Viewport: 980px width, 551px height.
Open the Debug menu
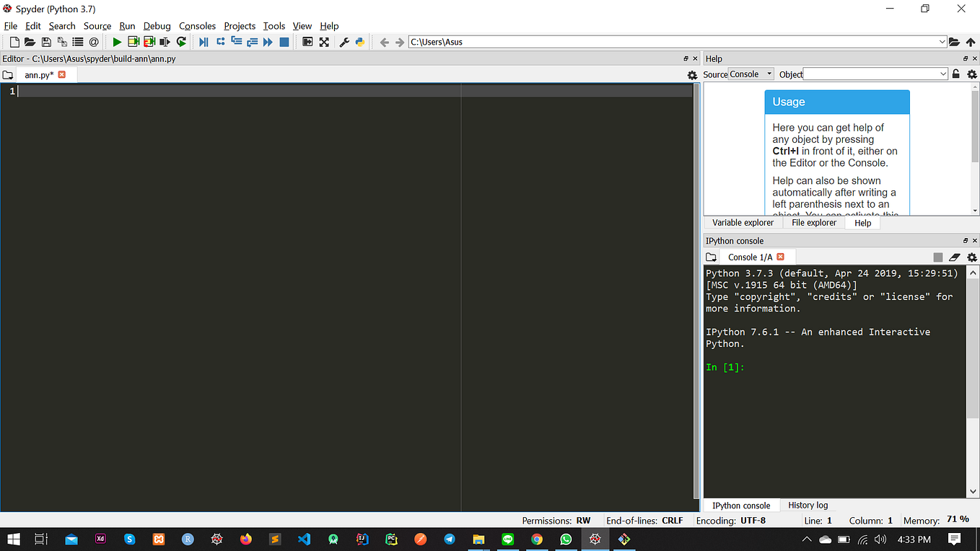click(157, 26)
